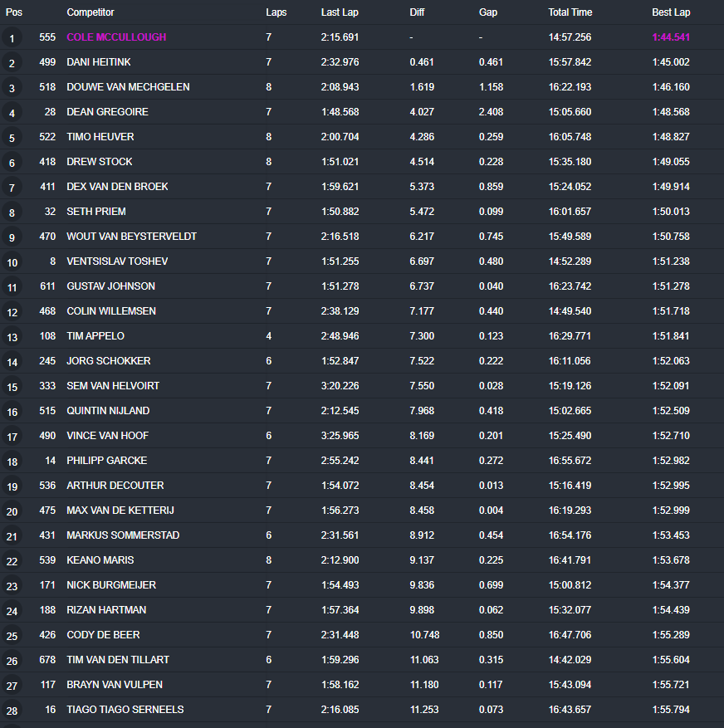The height and width of the screenshot is (728, 724).
Task: Click best lap 1:49.055
Action: tap(671, 162)
